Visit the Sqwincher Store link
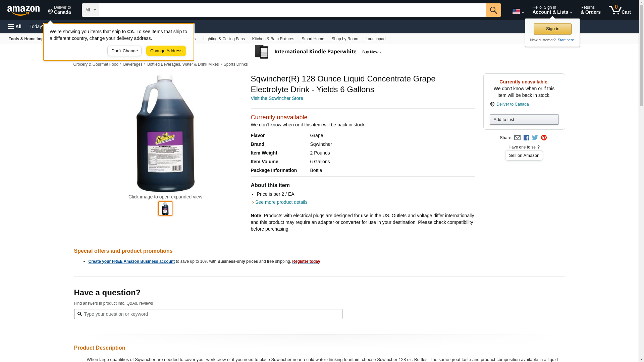Screen dimensions: 644x362 [x=277, y=98]
